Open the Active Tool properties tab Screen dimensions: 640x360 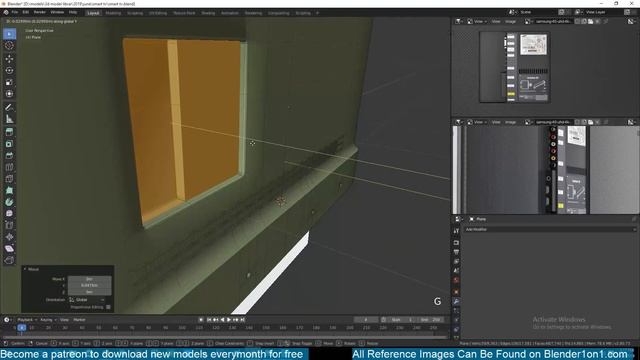coord(456,231)
